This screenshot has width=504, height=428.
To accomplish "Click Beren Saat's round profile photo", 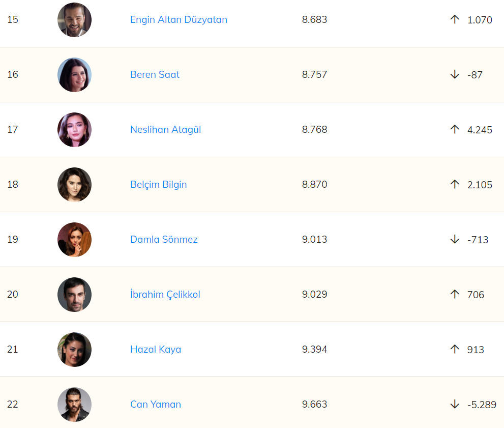I will click(x=74, y=75).
